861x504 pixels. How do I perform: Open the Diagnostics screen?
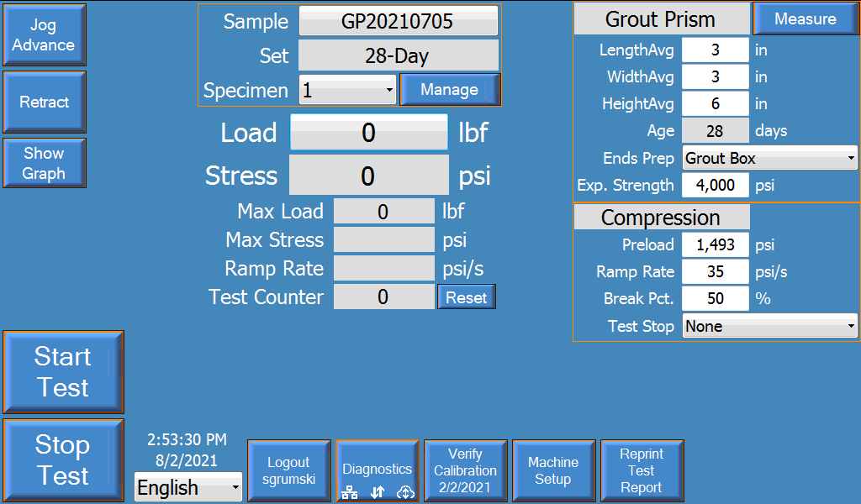click(378, 470)
